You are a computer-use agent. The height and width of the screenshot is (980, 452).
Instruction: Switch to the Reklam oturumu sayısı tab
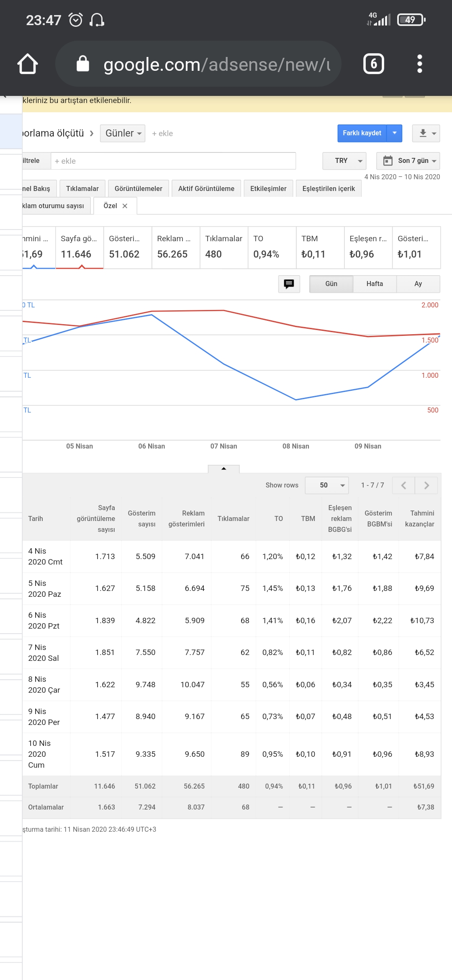point(56,206)
